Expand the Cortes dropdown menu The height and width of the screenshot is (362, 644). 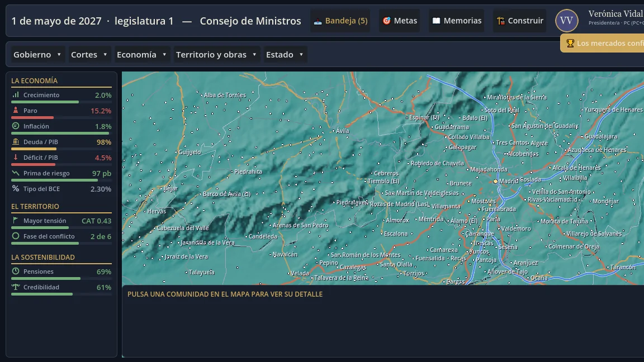point(89,55)
